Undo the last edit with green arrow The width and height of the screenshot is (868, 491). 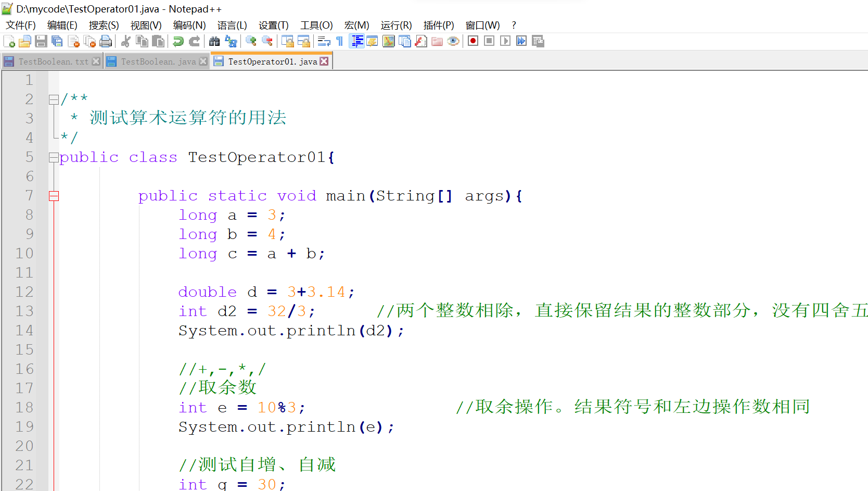pyautogui.click(x=178, y=41)
